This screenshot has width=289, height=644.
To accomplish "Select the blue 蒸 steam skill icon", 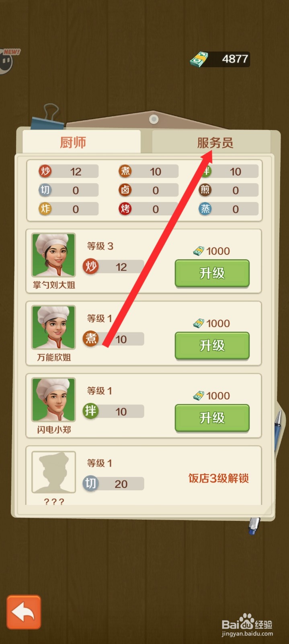I will 205,208.
